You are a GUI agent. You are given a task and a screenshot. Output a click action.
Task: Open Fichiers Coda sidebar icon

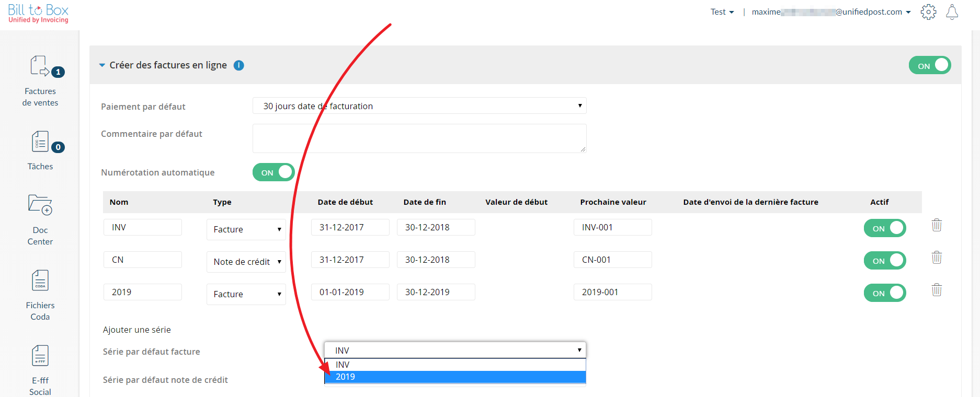click(x=40, y=281)
